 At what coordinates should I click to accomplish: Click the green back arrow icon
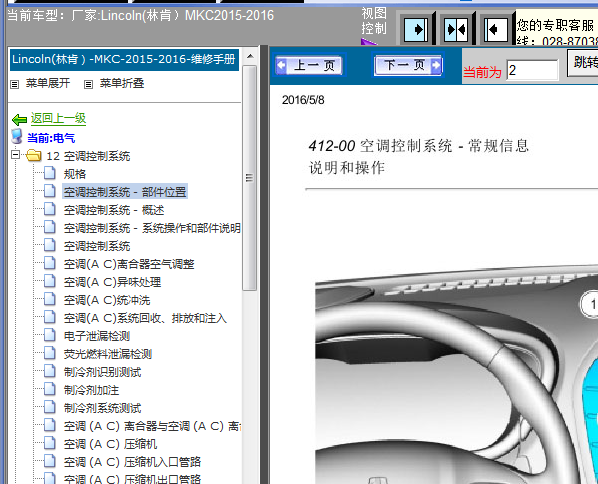19,120
